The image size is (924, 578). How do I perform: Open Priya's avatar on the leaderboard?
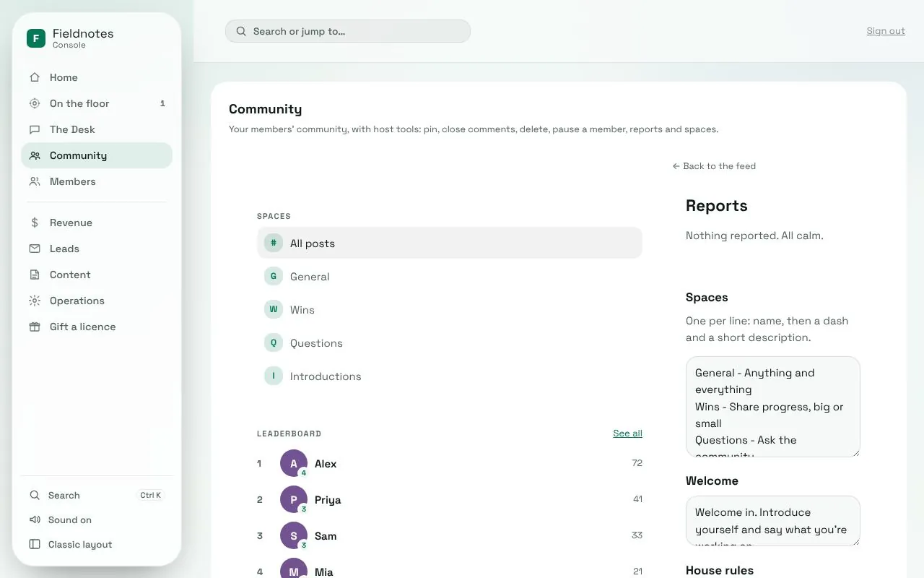click(x=294, y=500)
